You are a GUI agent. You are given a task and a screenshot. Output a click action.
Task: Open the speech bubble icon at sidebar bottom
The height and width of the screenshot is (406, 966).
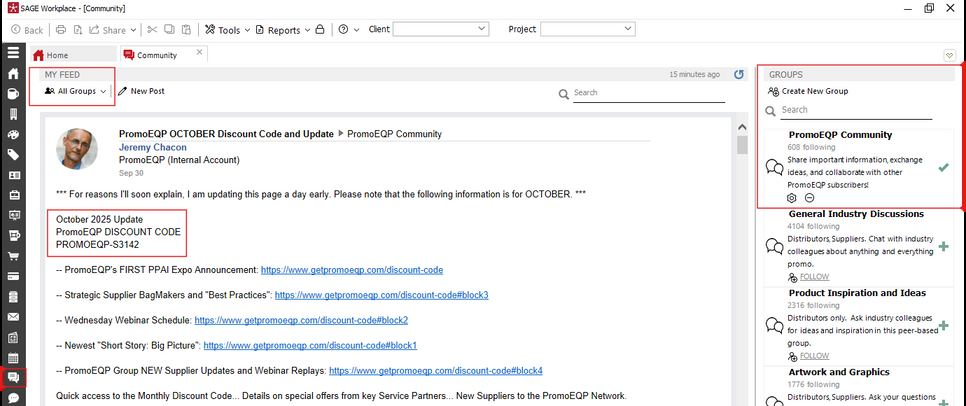pos(13,398)
